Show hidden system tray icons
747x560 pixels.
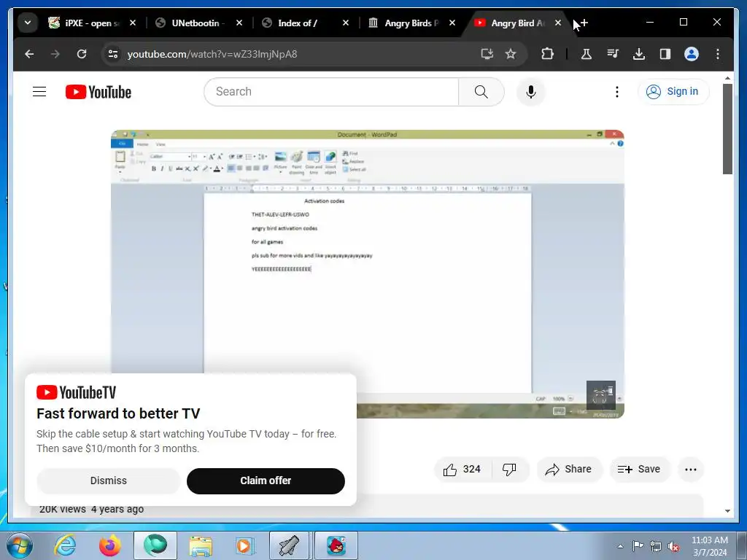point(620,546)
